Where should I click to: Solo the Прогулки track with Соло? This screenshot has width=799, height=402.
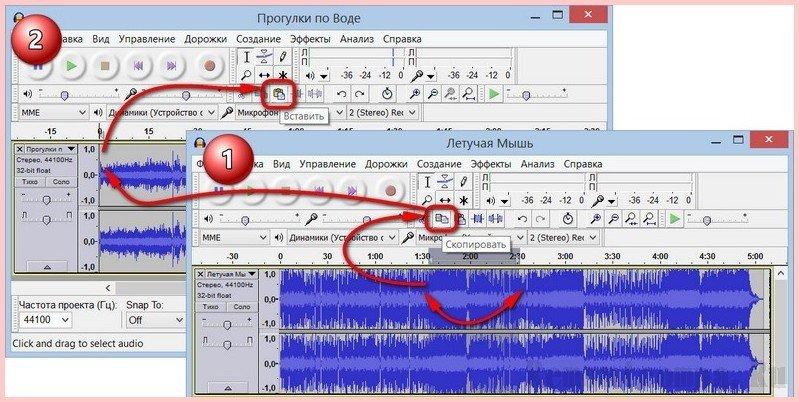pyautogui.click(x=61, y=182)
